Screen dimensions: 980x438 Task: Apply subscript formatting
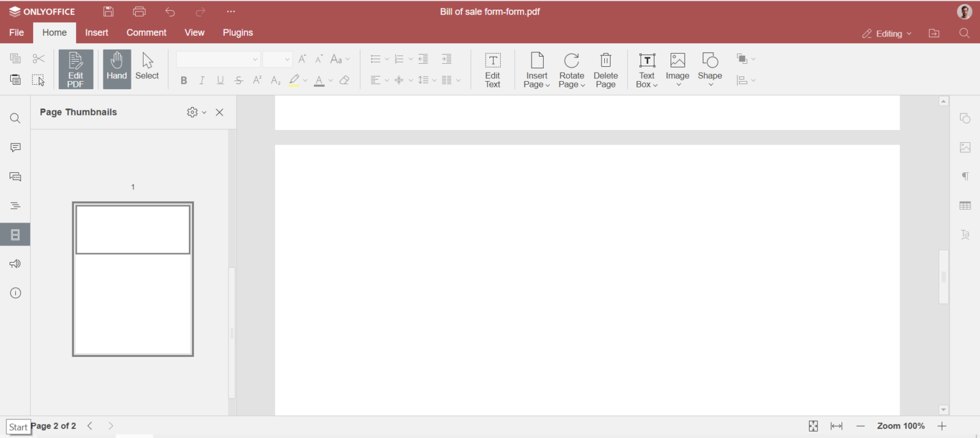tap(276, 80)
